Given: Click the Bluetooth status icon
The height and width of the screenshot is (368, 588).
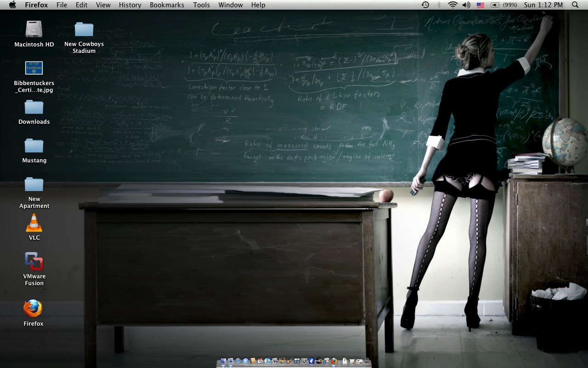Looking at the screenshot, I should coord(439,5).
